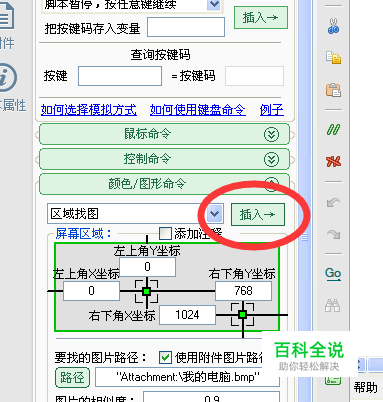Viewport: 383px width, 402px height.
Task: Click the 路径 browse button
Action: [72, 377]
